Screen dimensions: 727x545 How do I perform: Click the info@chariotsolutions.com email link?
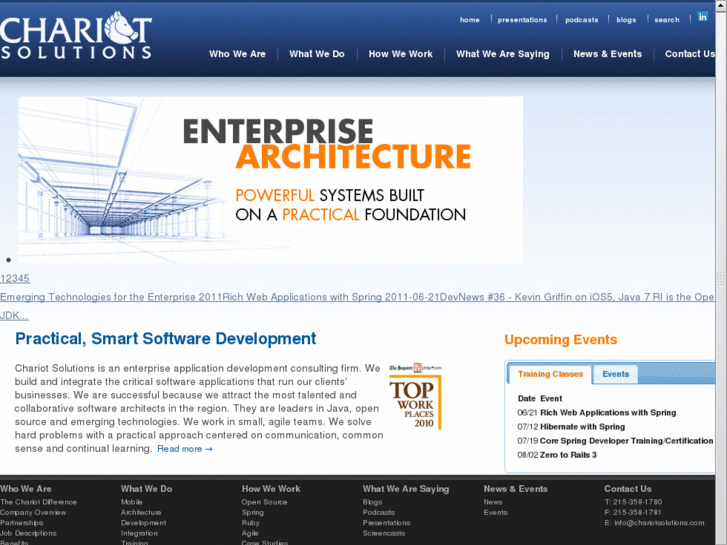tap(659, 522)
